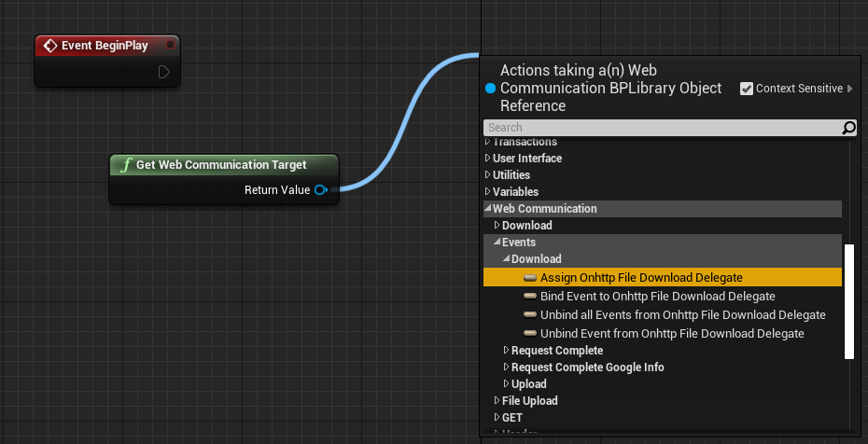Select Assign Onhttp File Download Delegate

point(641,277)
